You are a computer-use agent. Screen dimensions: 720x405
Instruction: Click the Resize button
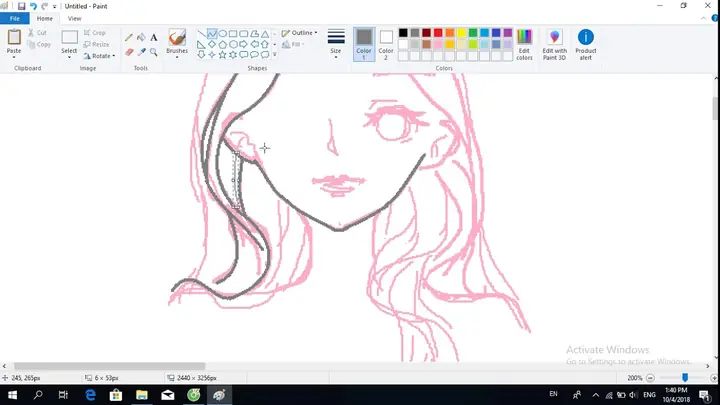tap(96, 45)
